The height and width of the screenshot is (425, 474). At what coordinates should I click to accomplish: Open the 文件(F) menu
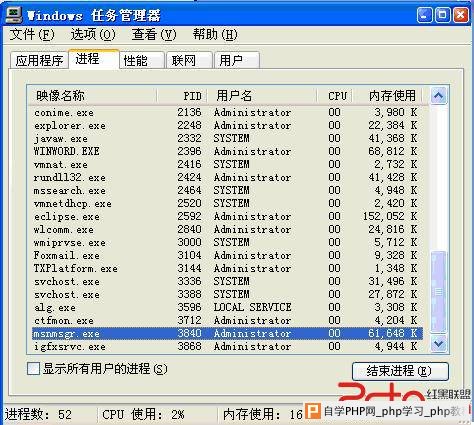(x=32, y=34)
